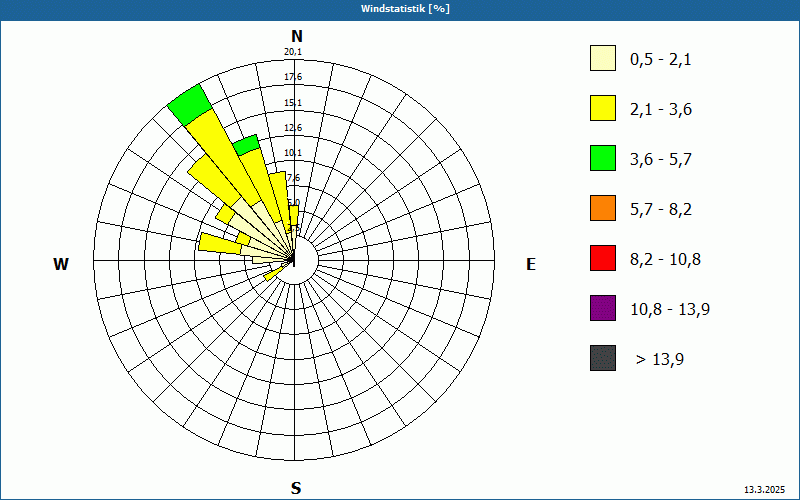
Task: Click the legend label '2,1 - 3,6'
Action: 661,110
